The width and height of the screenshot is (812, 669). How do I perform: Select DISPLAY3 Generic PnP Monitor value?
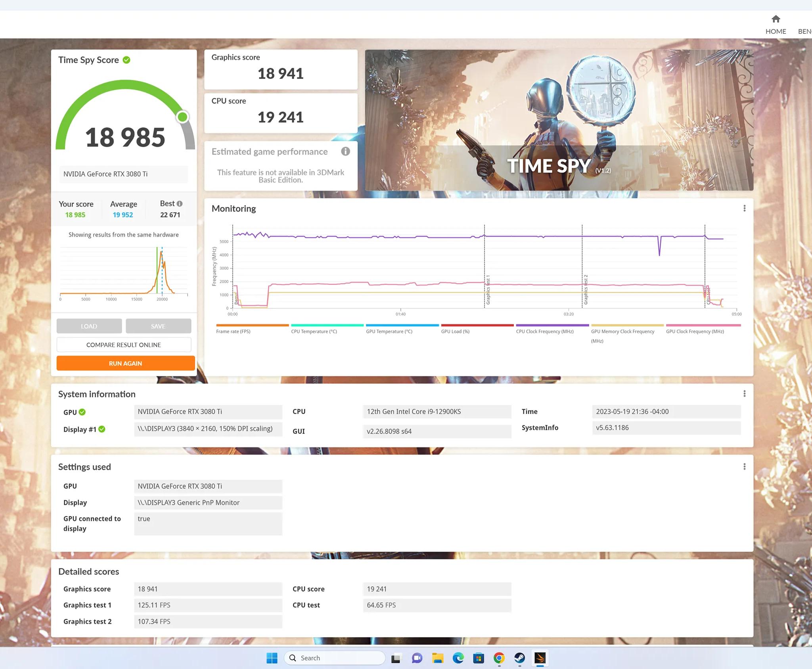coord(208,502)
